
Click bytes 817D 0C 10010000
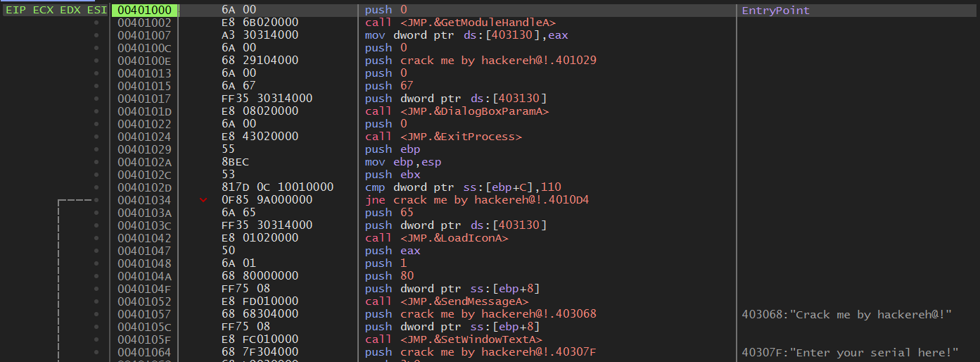277,187
